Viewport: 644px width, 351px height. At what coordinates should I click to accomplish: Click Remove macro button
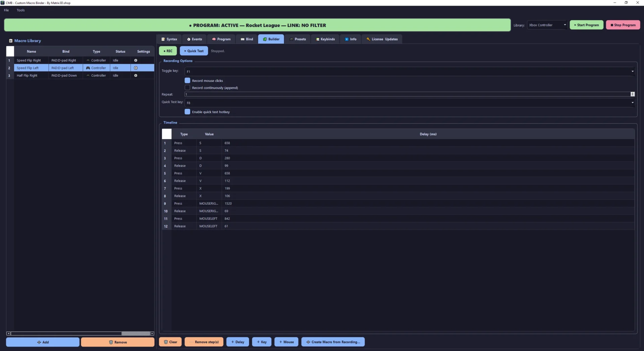pos(118,342)
